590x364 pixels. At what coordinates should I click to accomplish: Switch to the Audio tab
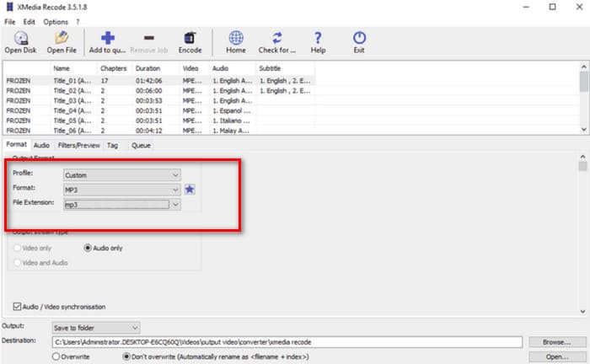(41, 146)
